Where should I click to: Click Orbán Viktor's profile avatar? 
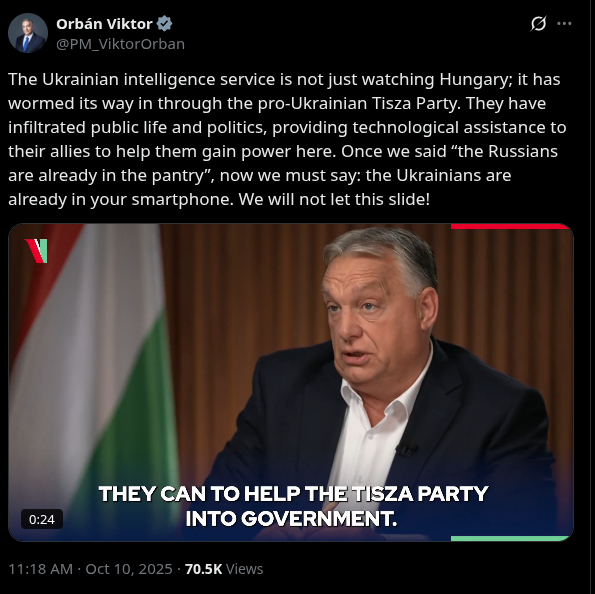coord(28,33)
